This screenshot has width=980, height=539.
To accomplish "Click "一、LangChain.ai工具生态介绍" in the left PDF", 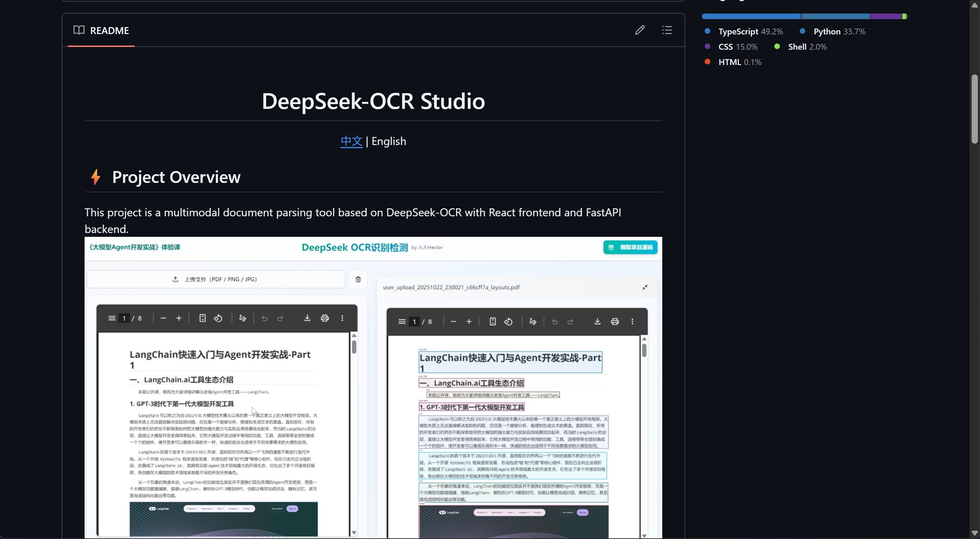I will (181, 380).
